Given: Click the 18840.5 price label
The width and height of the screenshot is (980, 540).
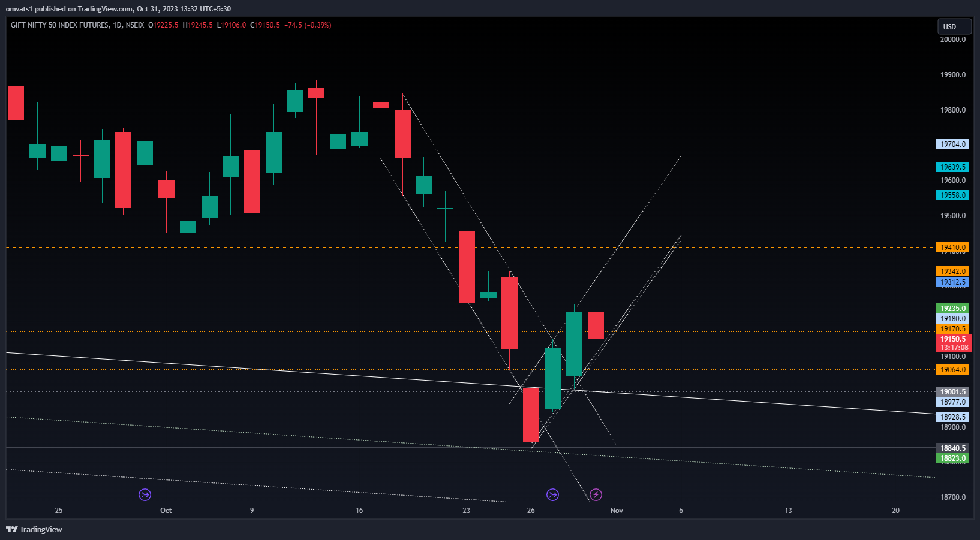Looking at the screenshot, I should (952, 448).
